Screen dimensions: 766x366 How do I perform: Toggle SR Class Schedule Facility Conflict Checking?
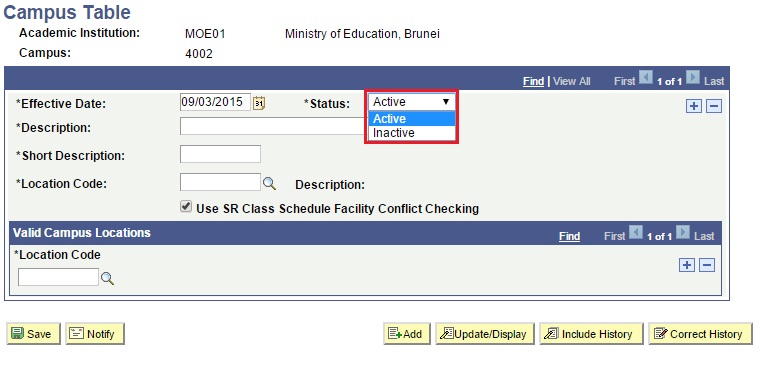(186, 207)
